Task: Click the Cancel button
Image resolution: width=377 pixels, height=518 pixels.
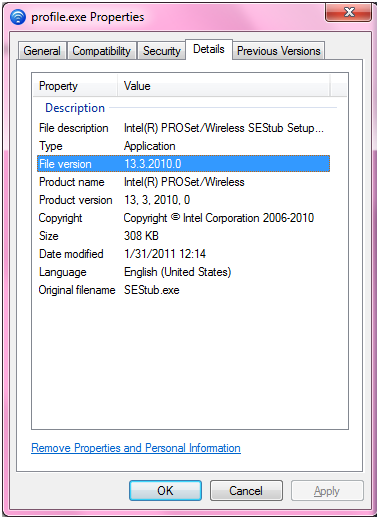Action: [246, 490]
